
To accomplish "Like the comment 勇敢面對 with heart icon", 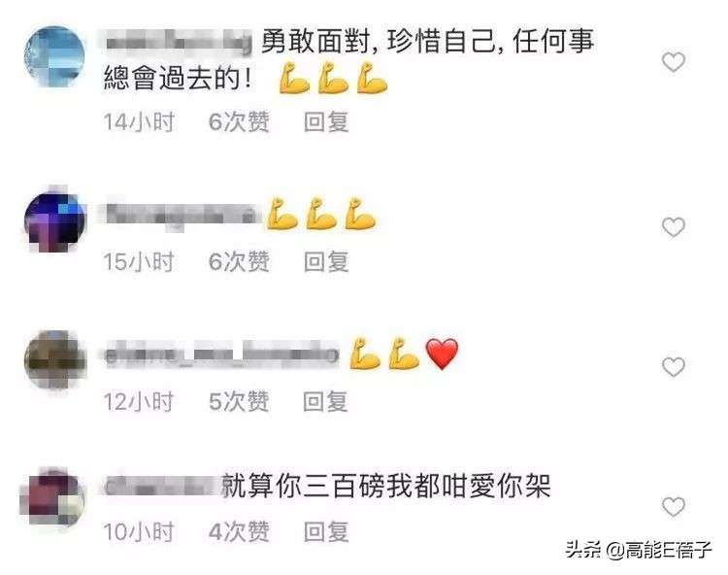I will [674, 62].
